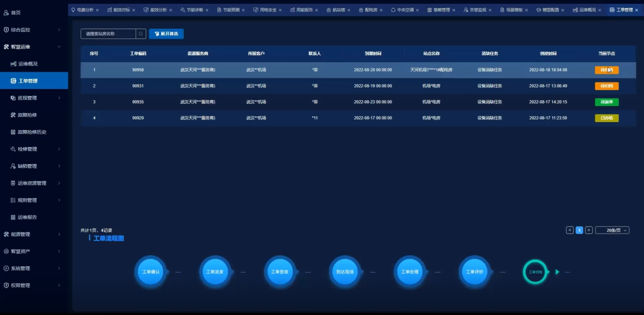The image size is (644, 315).
Task: Open 运维概况 in the sidebar
Action: 27,64
